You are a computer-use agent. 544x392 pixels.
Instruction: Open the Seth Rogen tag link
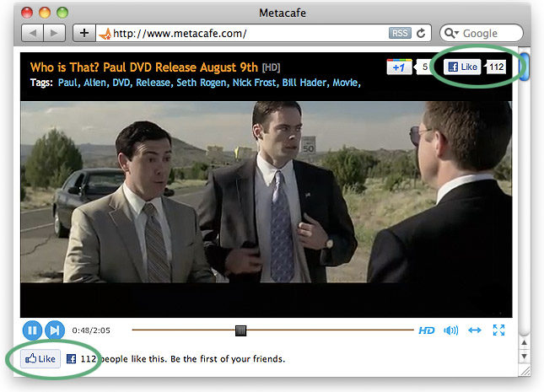coord(202,83)
